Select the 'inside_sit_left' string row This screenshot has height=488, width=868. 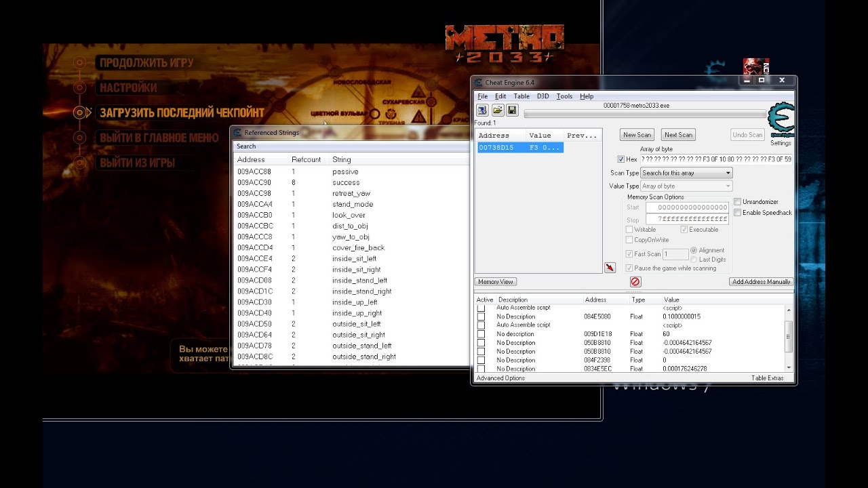click(x=351, y=258)
